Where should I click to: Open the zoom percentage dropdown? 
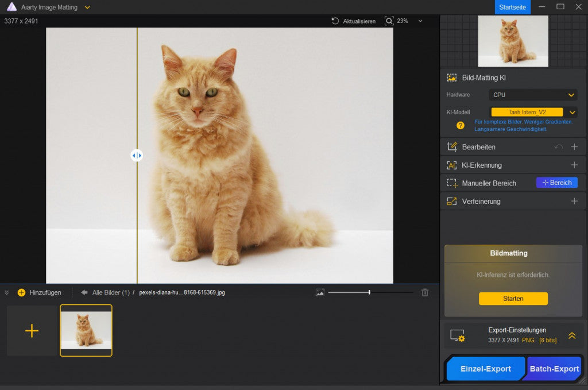(420, 21)
